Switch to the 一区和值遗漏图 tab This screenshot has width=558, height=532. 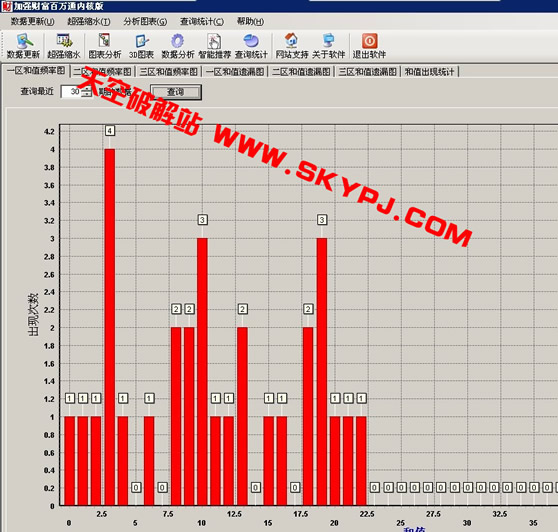(235, 72)
